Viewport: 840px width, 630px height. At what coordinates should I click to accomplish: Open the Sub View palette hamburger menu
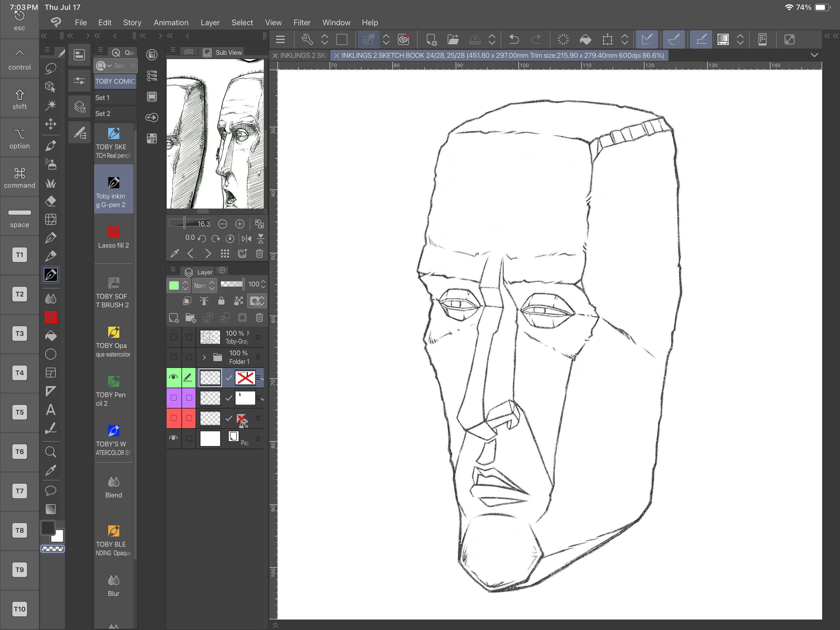point(173,50)
